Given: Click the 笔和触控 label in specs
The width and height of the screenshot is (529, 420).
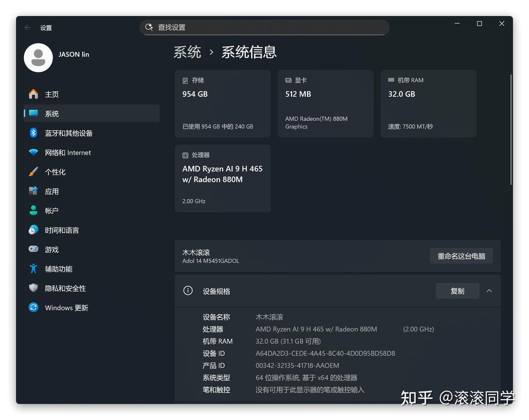Looking at the screenshot, I should click(216, 390).
